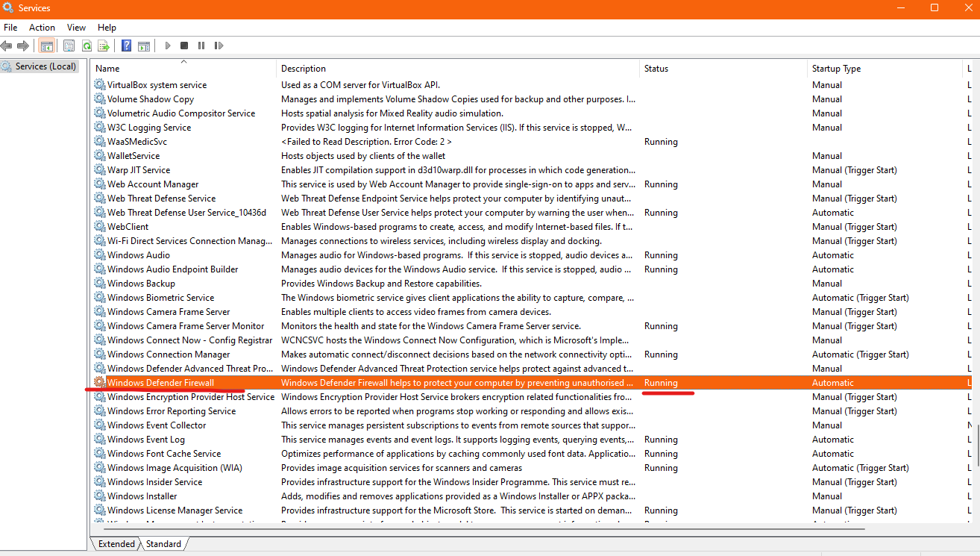980x556 pixels.
Task: Open properties of the selected service
Action: click(x=69, y=46)
